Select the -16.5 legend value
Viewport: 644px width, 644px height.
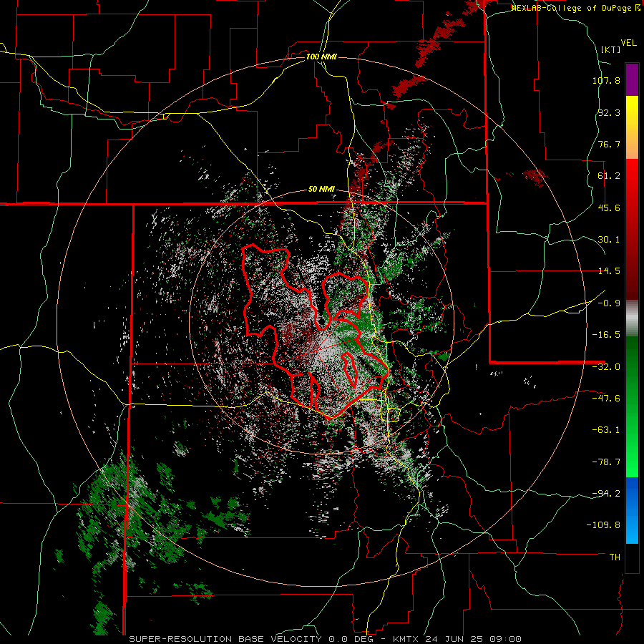point(606,335)
